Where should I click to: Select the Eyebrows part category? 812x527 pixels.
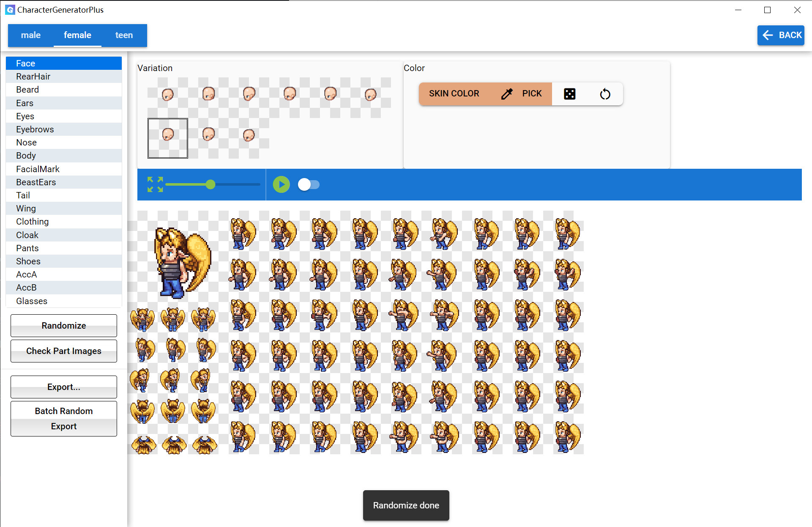(35, 129)
